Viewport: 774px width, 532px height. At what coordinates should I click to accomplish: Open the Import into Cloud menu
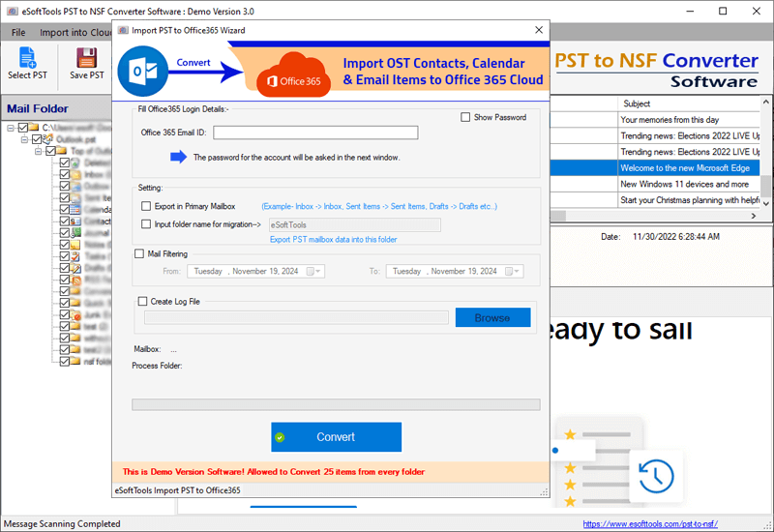click(75, 32)
